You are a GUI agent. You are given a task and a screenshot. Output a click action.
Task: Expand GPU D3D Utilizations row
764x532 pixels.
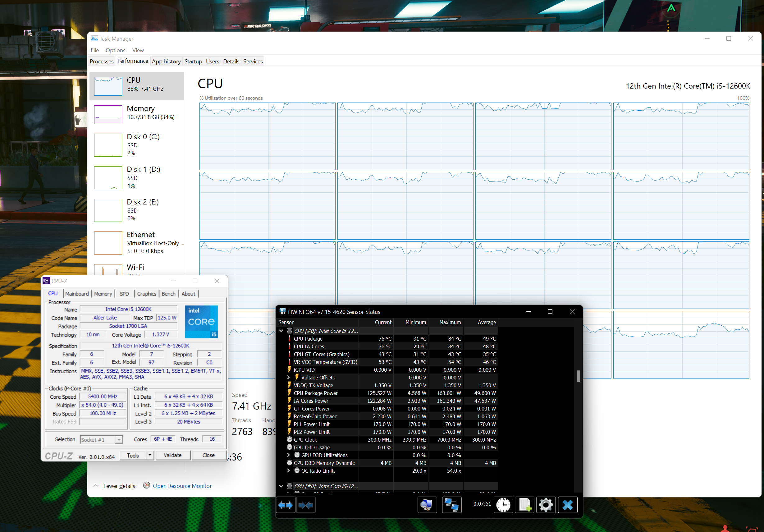[x=289, y=455]
